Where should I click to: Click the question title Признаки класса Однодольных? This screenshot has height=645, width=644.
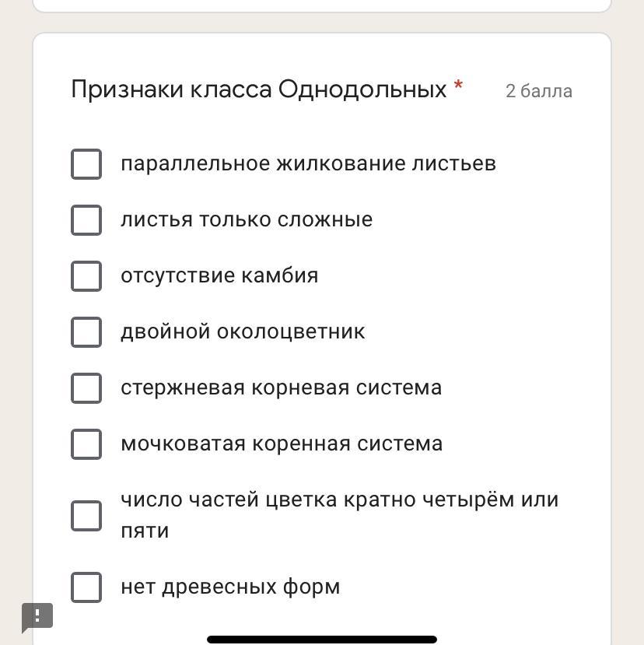[259, 89]
